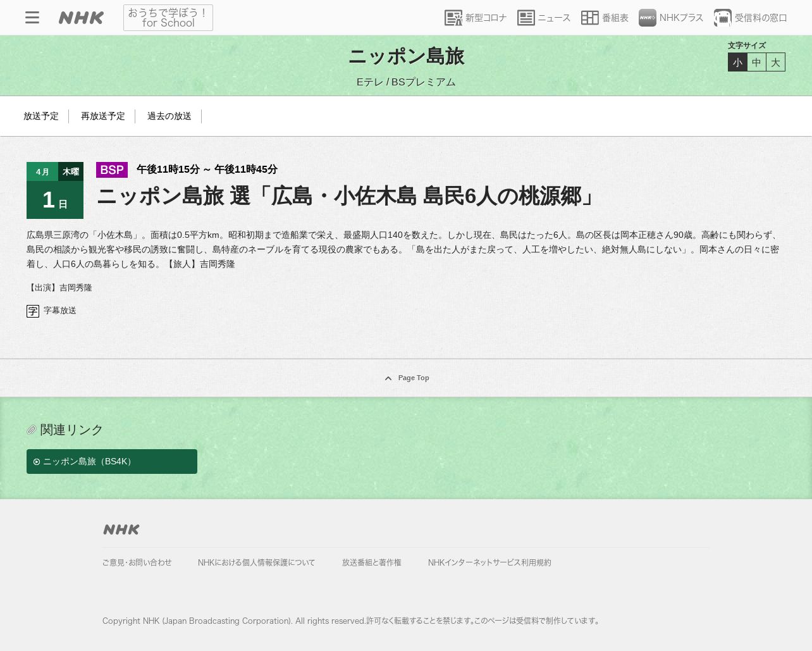Viewport: 812px width, 651px height.
Task: Click the 字幕放送 label
Action: click(x=60, y=311)
